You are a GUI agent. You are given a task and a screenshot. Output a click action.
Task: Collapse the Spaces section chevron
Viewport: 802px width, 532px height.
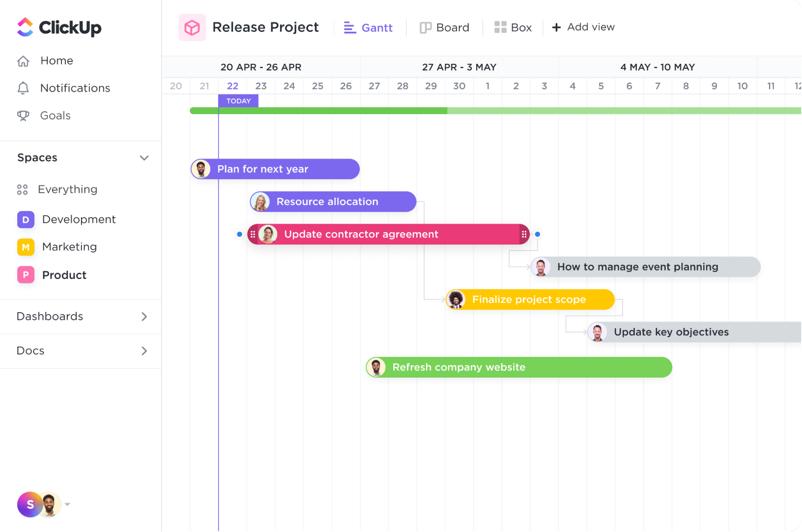coord(144,158)
